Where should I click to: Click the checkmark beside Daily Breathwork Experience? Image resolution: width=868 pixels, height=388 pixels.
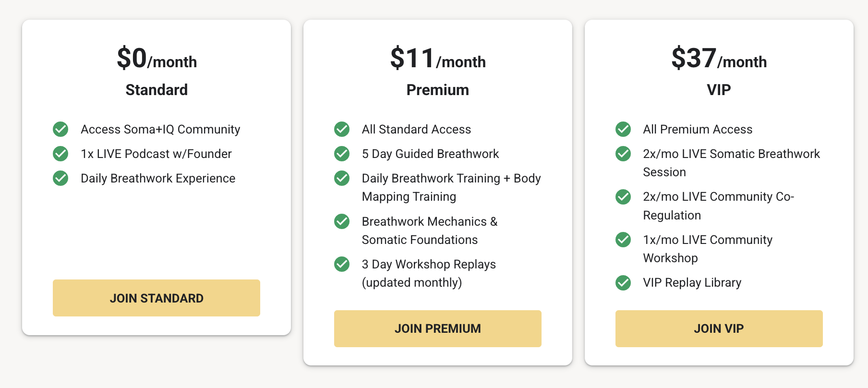(60, 178)
